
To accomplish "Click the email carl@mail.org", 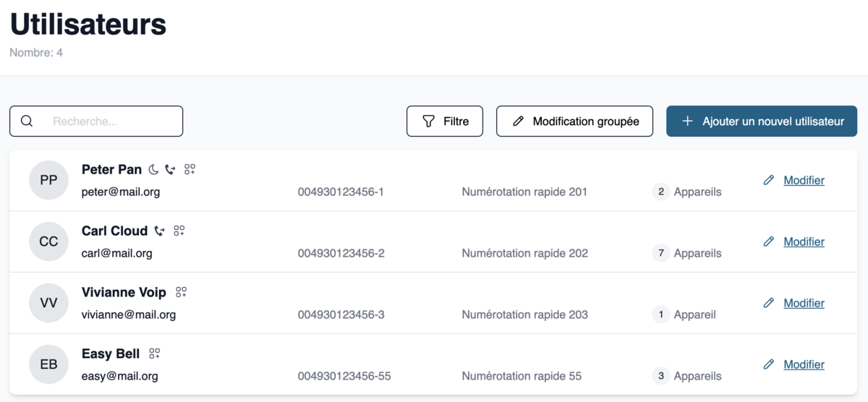I will [x=117, y=254].
